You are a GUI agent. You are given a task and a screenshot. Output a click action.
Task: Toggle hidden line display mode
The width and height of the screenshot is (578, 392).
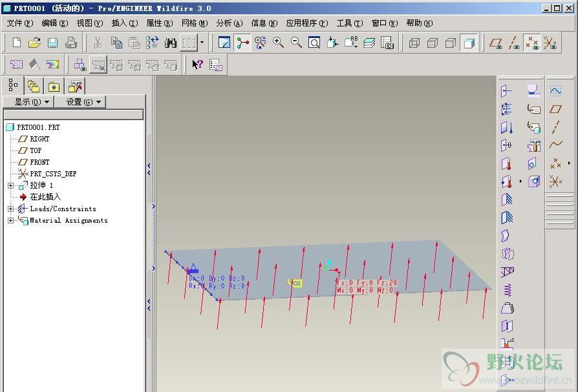(433, 43)
